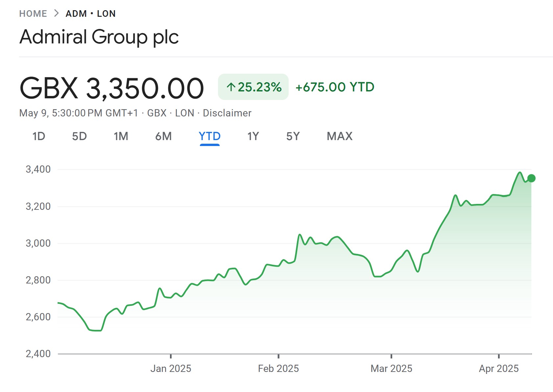Image resolution: width=553 pixels, height=392 pixels.
Task: Switch to the 5Y time range
Action: coord(293,136)
